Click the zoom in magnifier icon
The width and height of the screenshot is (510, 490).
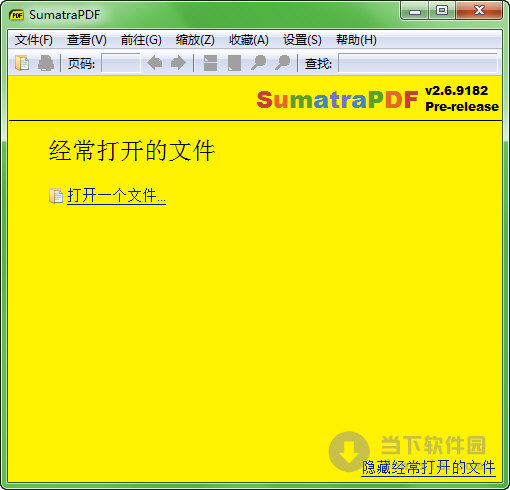click(x=282, y=63)
